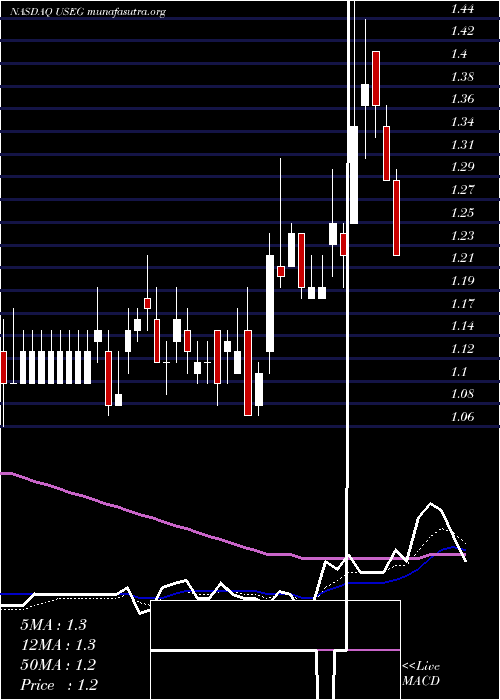This screenshot has width=500, height=700.
Task: Click the 1.23 price axis label
Action: [x=462, y=235]
